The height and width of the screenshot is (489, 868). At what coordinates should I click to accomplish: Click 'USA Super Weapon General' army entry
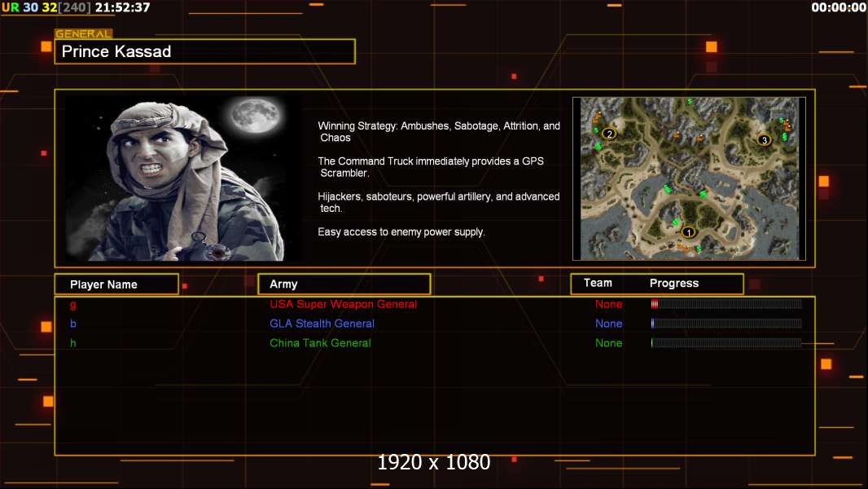pyautogui.click(x=344, y=304)
